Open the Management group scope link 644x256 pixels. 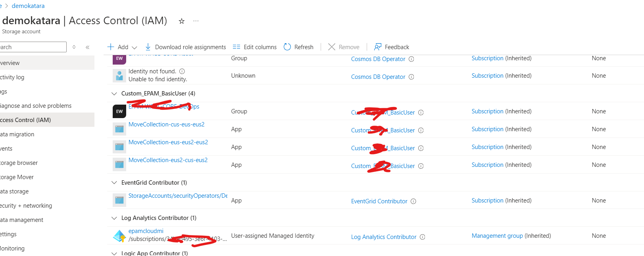(x=497, y=236)
